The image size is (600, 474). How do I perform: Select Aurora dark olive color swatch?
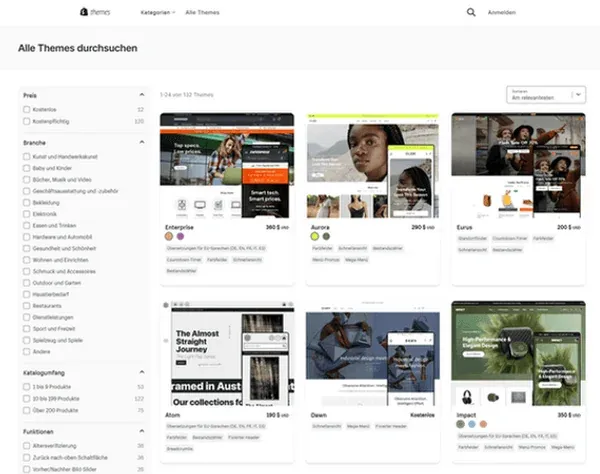click(x=326, y=236)
